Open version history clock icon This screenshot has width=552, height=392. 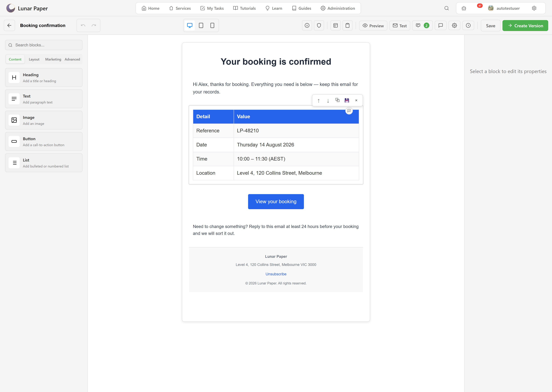pos(468,26)
